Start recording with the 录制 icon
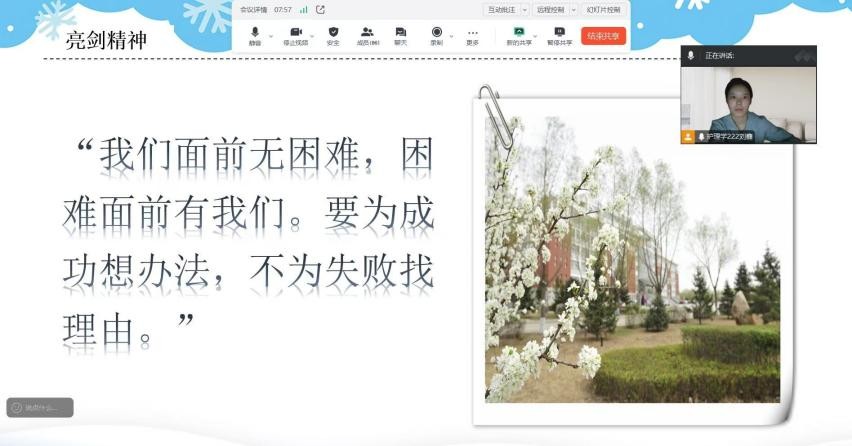Image resolution: width=852 pixels, height=446 pixels. (437, 34)
